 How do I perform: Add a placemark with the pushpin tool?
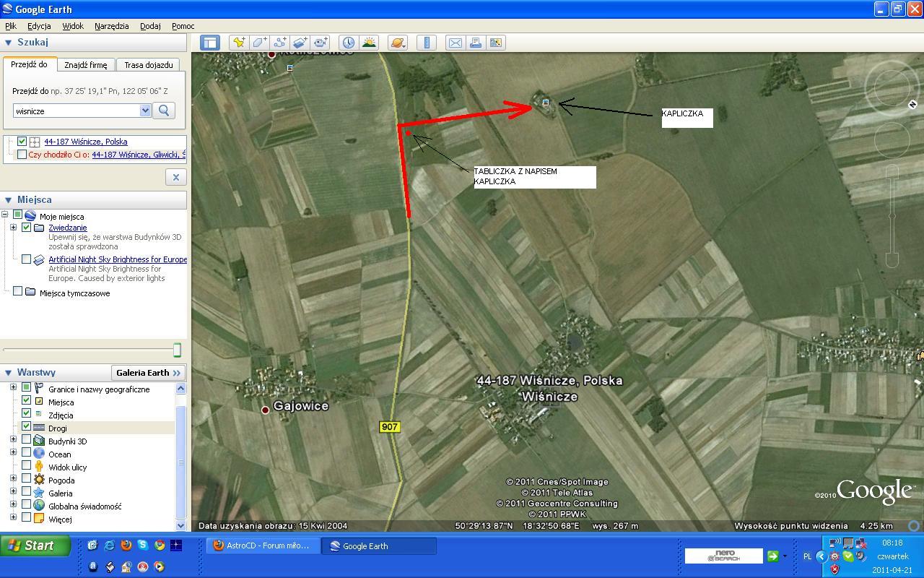[x=238, y=43]
